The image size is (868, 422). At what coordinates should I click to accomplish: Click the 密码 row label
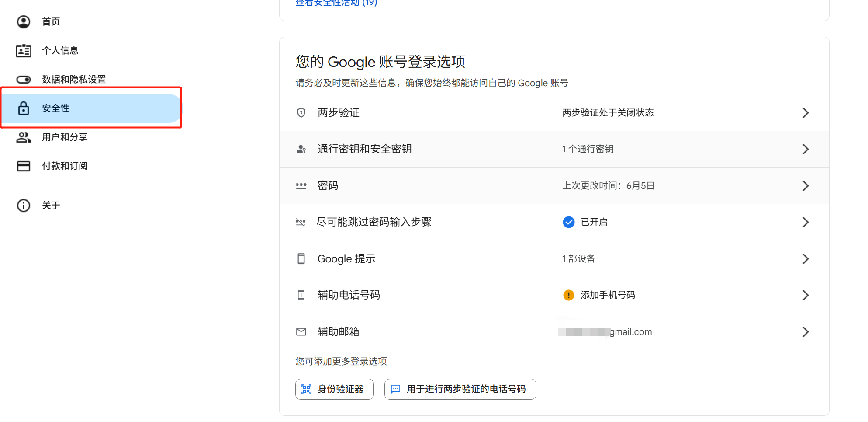coord(328,186)
